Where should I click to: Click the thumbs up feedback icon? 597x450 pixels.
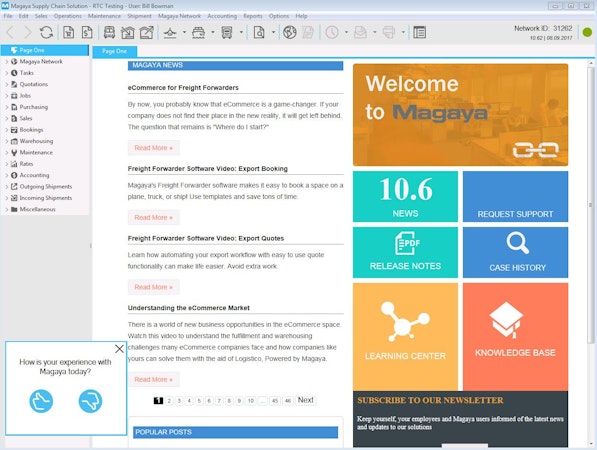(x=41, y=401)
